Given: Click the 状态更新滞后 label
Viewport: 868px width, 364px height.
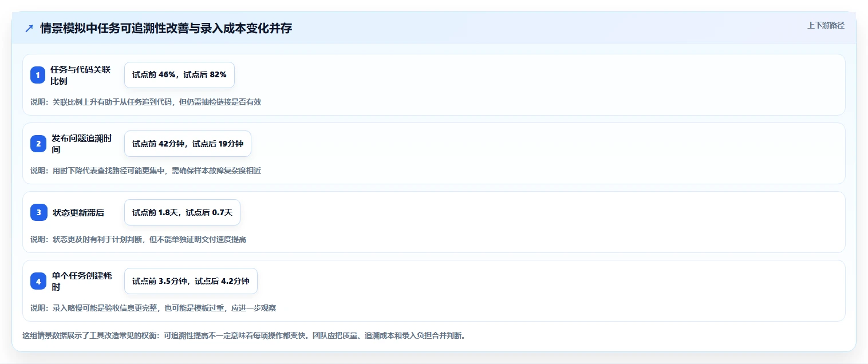Looking at the screenshot, I should click(78, 212).
